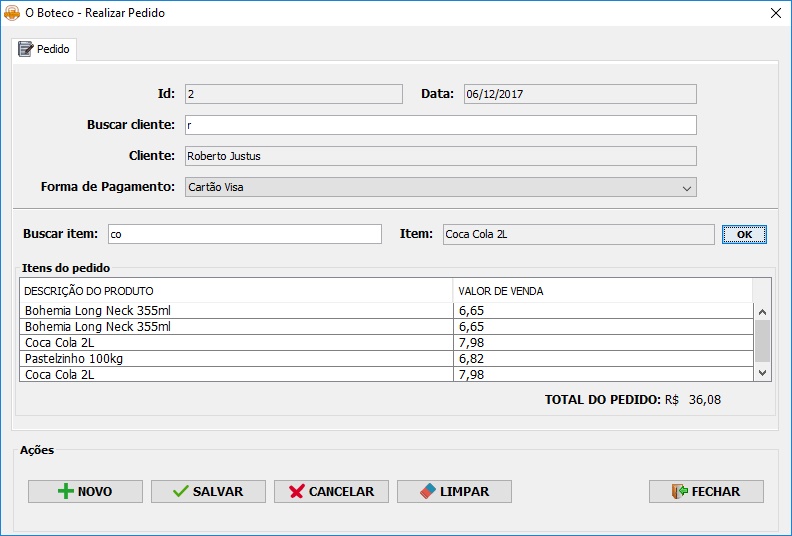Click the door exit icon on FECHAR

click(x=680, y=492)
